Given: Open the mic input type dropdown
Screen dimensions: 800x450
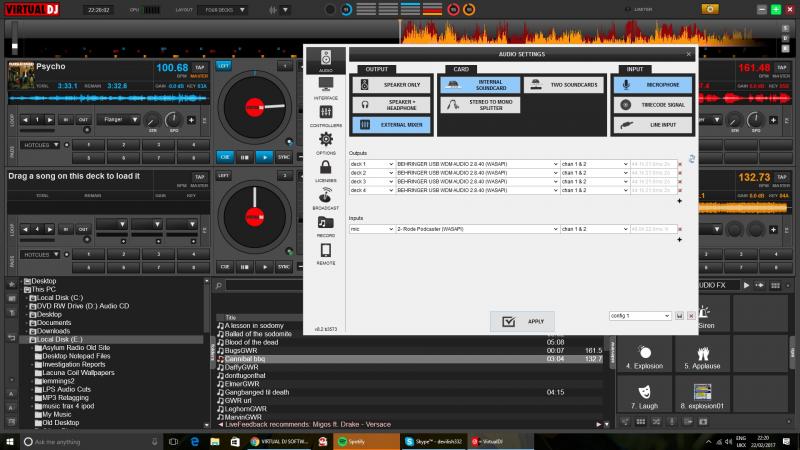Looking at the screenshot, I should (371, 229).
